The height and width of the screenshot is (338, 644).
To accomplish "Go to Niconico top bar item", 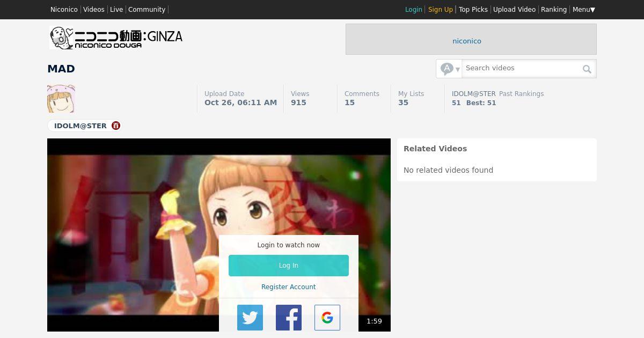I will tap(64, 10).
